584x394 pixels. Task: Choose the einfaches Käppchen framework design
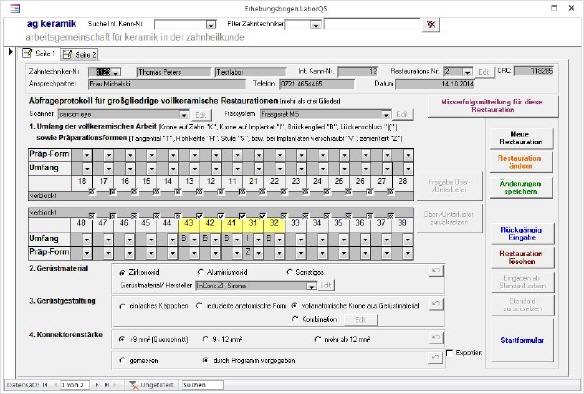pos(122,306)
